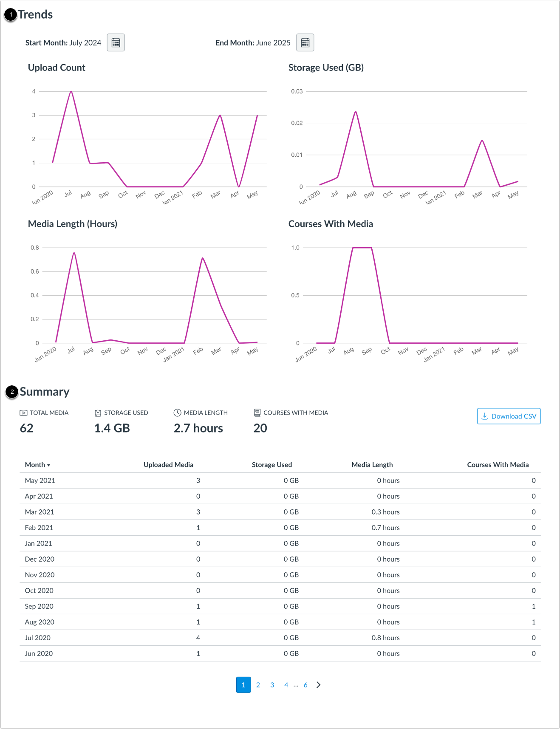Go to page 2 of results
Screen dimensions: 560x729
[258, 685]
